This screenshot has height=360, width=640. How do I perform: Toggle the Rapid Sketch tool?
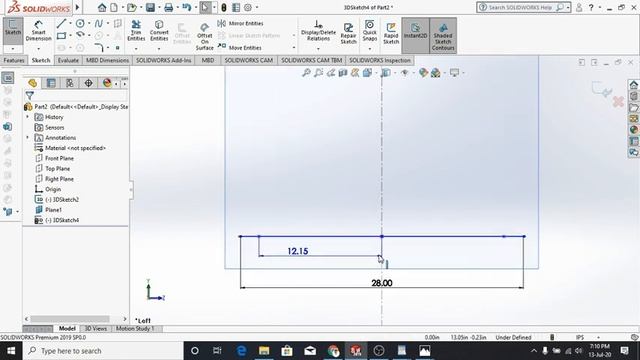click(391, 33)
